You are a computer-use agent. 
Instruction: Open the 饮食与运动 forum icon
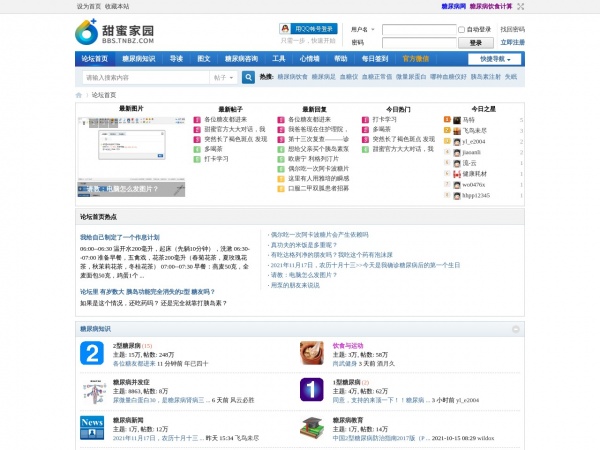(312, 353)
